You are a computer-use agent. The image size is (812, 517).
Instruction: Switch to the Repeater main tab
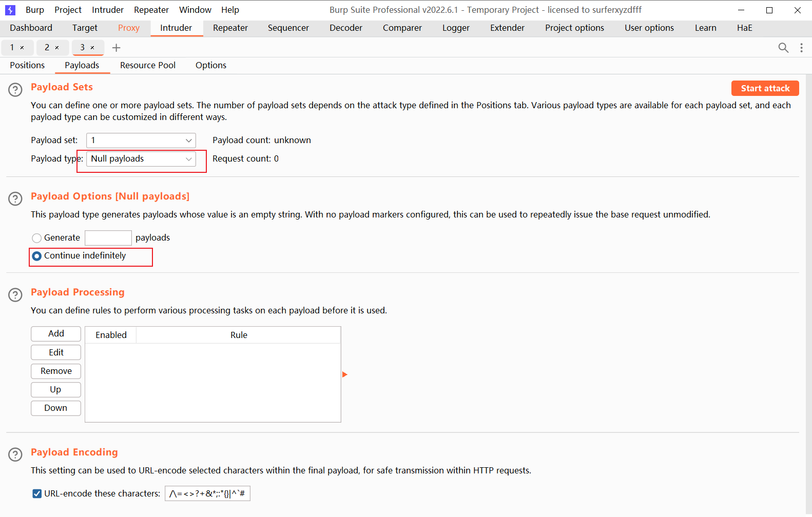[230, 28]
